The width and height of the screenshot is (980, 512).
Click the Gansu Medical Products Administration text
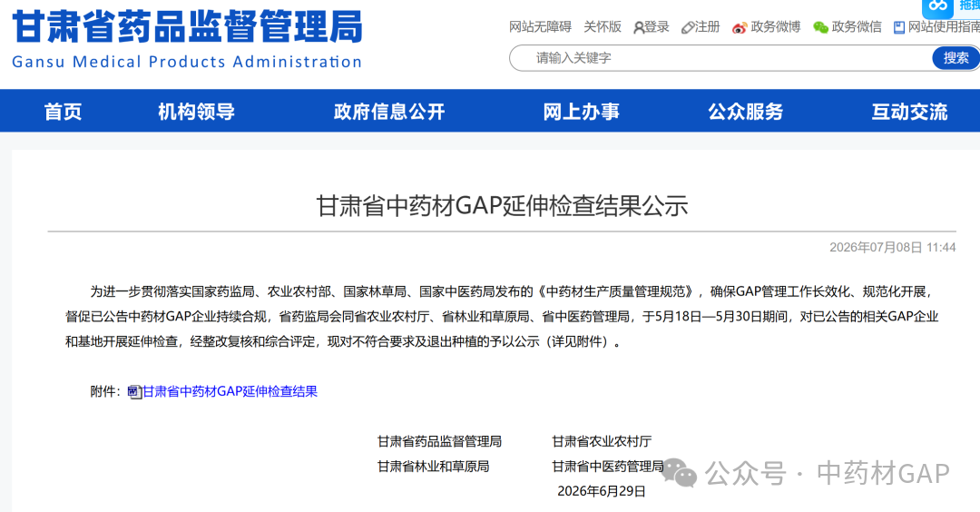pos(187,62)
